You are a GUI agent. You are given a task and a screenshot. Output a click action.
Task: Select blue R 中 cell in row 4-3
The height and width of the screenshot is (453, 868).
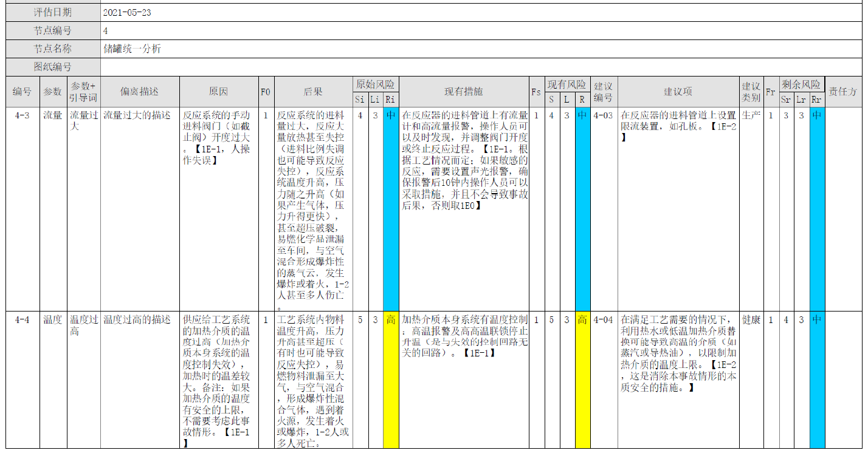(x=582, y=209)
